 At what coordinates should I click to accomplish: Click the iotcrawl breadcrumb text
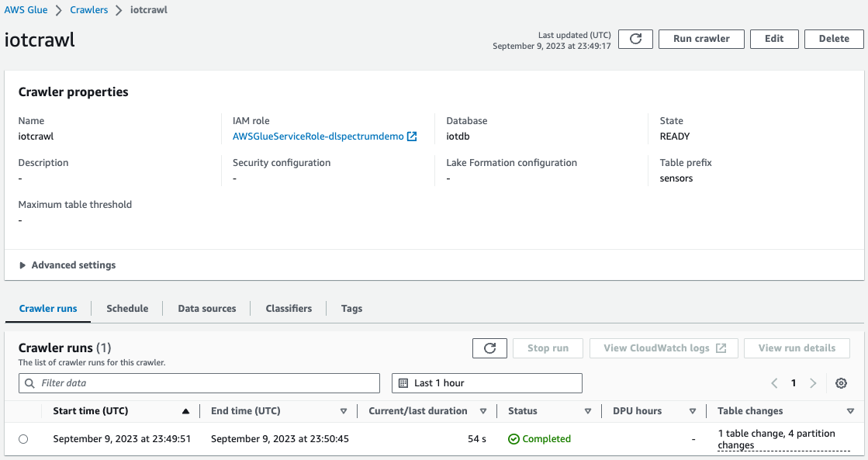click(x=148, y=10)
